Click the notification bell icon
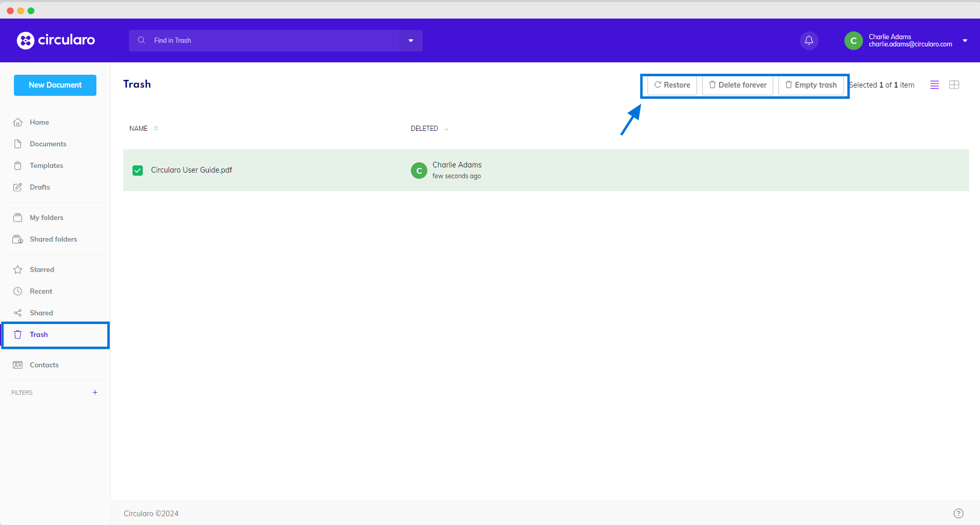The height and width of the screenshot is (525, 980). coord(809,41)
